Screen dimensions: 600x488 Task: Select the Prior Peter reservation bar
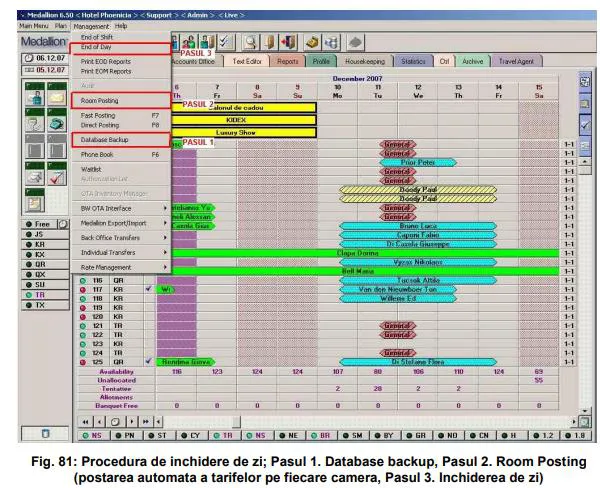coord(418,162)
